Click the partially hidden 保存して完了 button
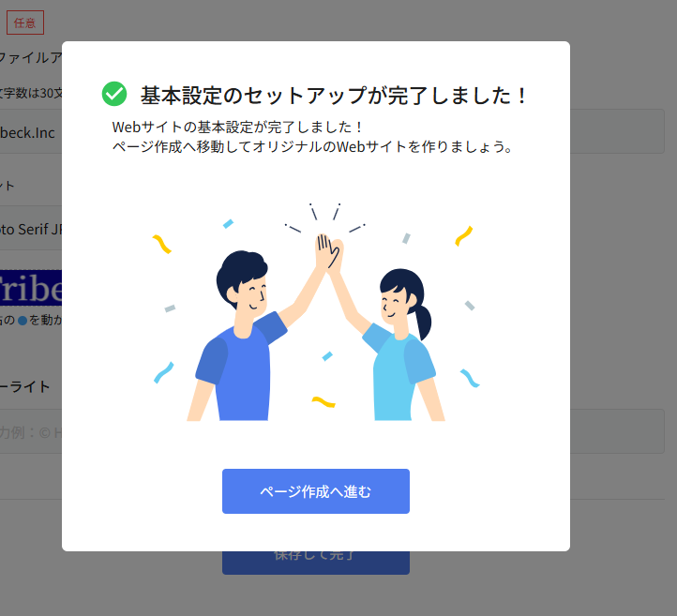The height and width of the screenshot is (616, 677). click(316, 563)
